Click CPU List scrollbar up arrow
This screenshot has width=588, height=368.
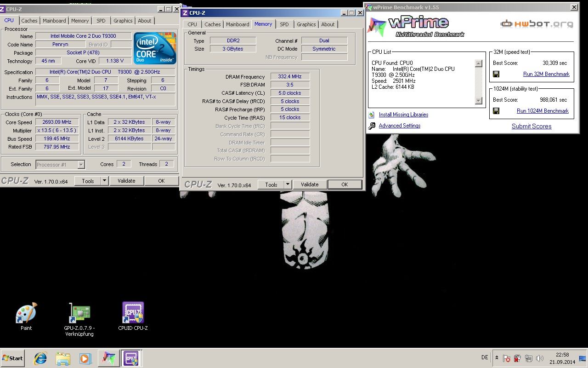pos(478,63)
